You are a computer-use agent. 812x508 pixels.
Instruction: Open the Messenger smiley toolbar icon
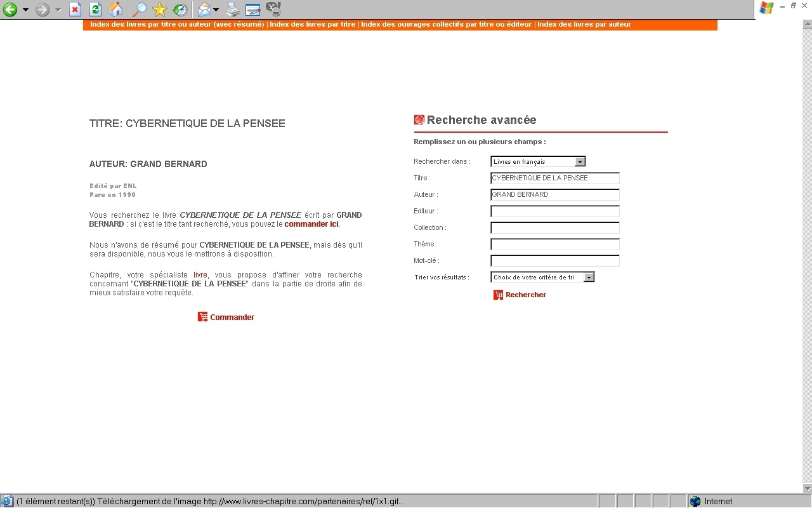(x=273, y=9)
